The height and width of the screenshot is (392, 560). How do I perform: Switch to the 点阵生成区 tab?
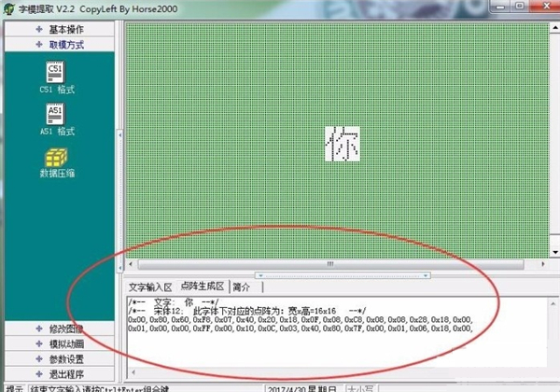(203, 287)
